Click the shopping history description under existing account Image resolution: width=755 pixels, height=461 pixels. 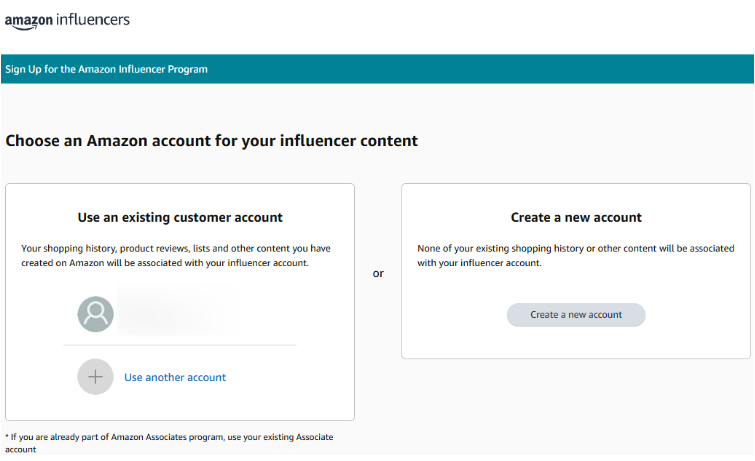(176, 255)
